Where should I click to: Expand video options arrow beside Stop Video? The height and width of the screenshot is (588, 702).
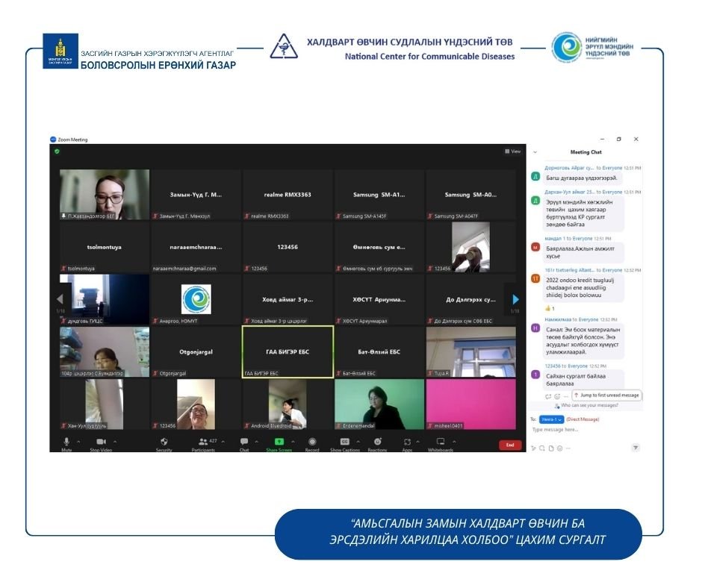point(115,442)
